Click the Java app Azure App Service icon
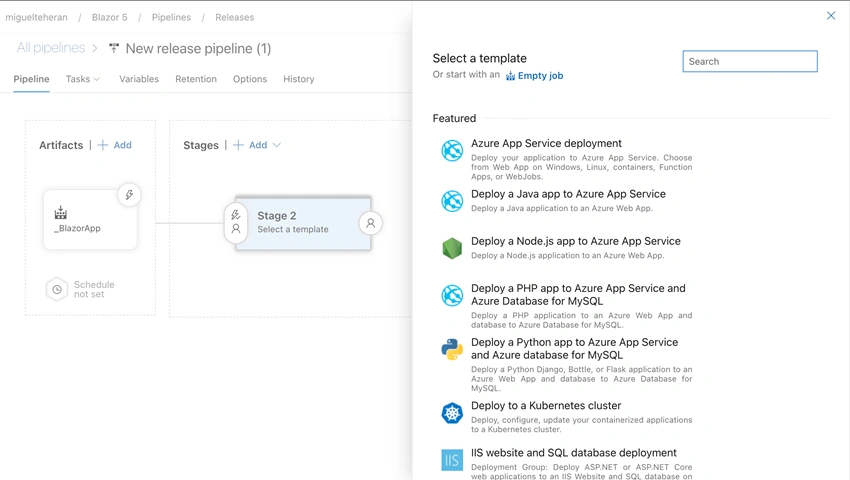The width and height of the screenshot is (850, 480). [452, 201]
